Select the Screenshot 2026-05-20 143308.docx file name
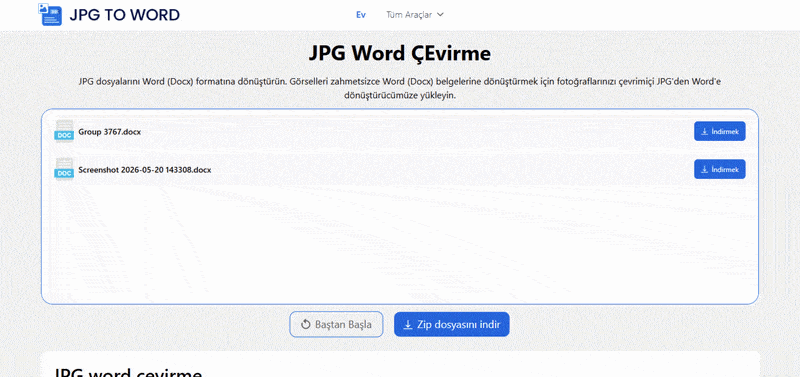800x377 pixels. click(144, 170)
